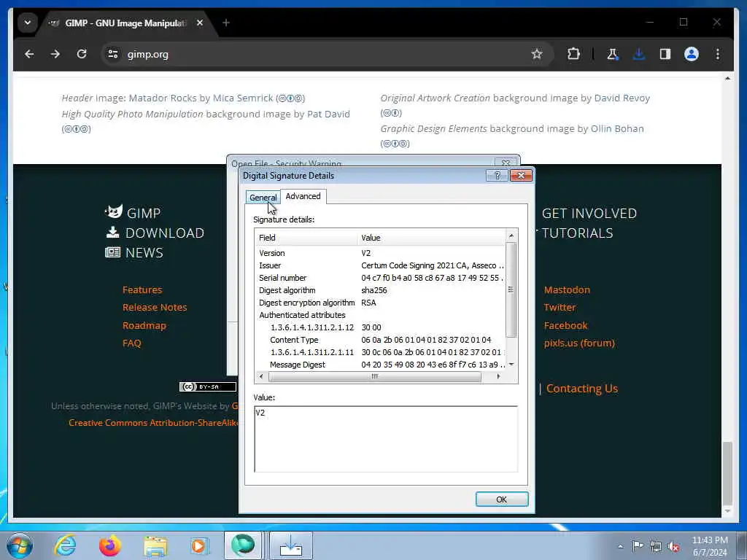Open the Extensions puzzle icon
The height and width of the screenshot is (560, 747).
coord(573,54)
